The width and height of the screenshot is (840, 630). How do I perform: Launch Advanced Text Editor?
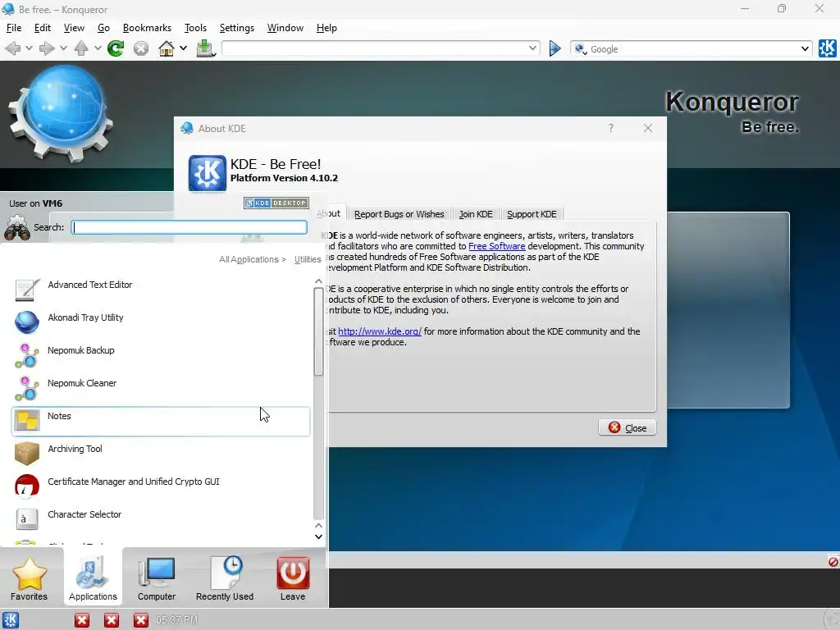coord(160,290)
